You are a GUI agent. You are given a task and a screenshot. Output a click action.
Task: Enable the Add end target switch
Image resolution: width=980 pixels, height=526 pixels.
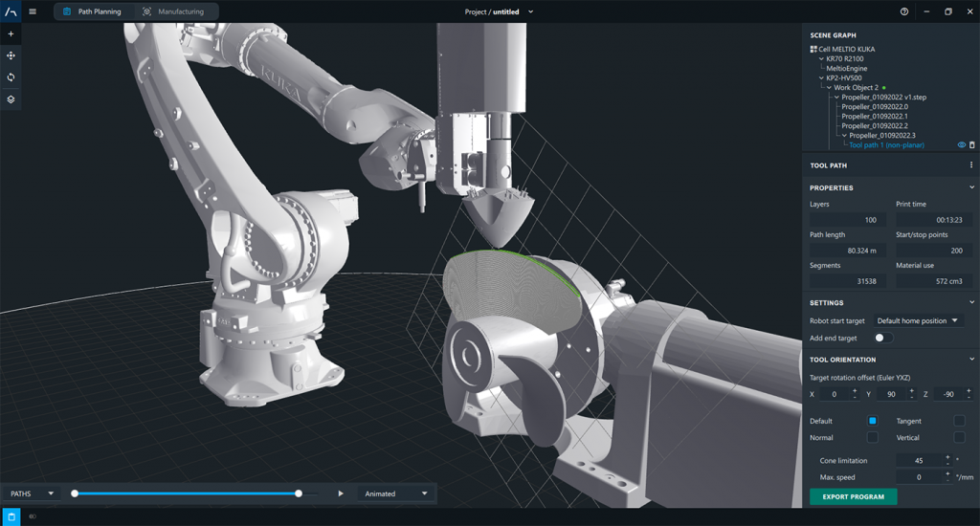[x=883, y=338]
